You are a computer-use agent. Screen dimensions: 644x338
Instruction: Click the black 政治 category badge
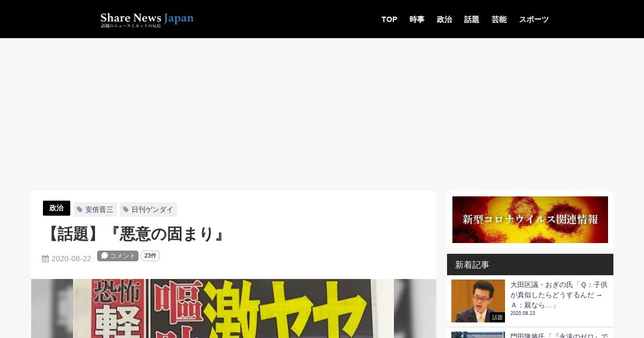tap(56, 208)
